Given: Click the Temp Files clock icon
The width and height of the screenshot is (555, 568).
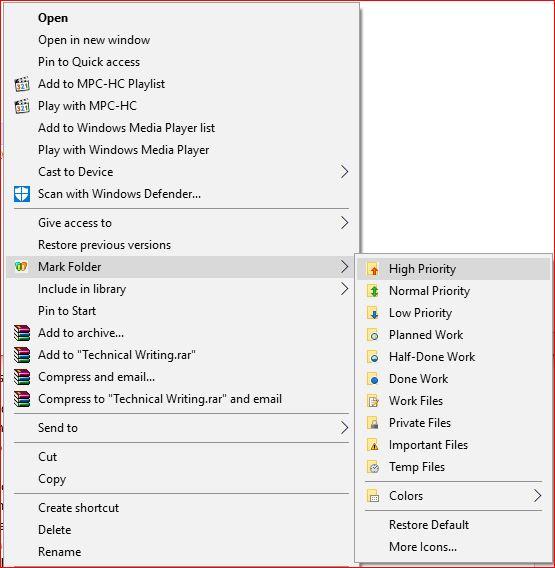Looking at the screenshot, I should coord(373,467).
